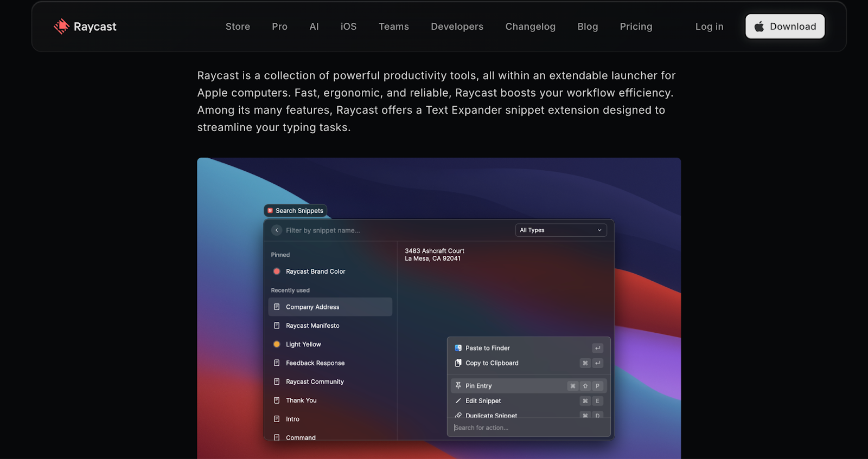
Task: Open the Store page
Action: point(238,27)
